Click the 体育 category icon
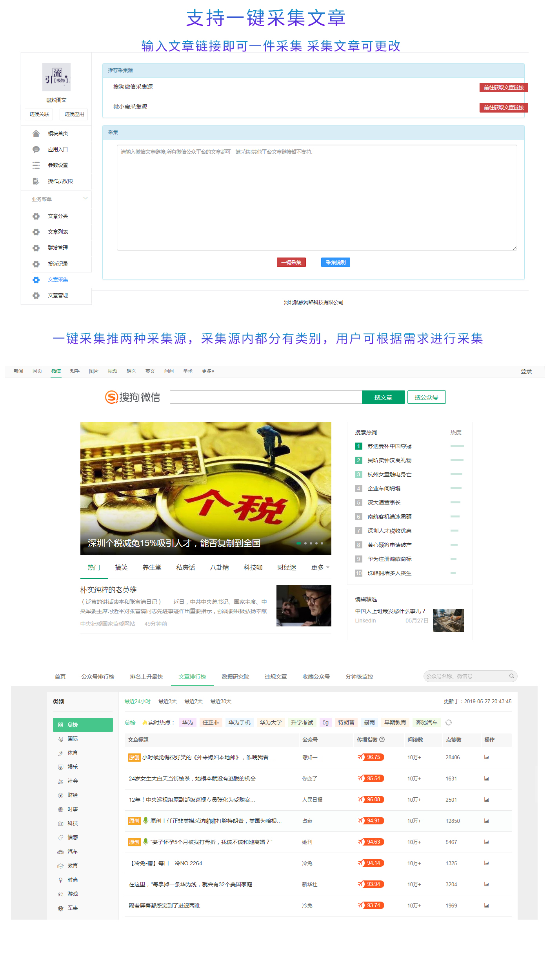 (60, 753)
